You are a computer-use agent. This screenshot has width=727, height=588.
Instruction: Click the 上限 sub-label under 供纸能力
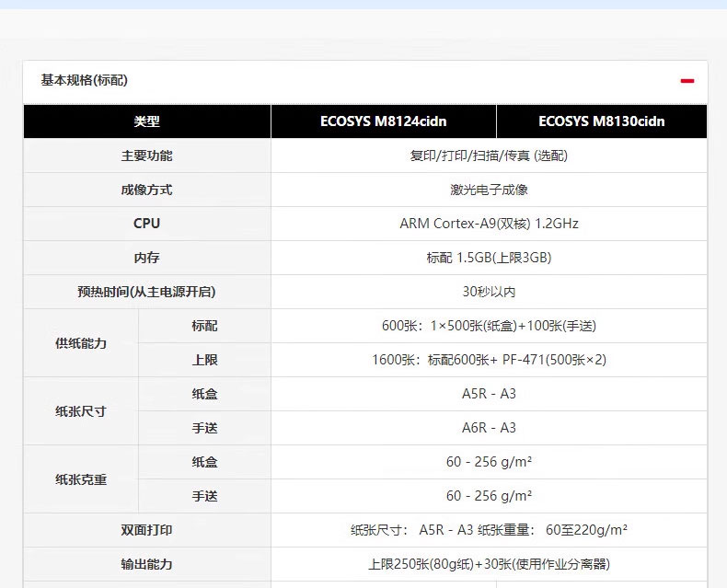coord(204,360)
